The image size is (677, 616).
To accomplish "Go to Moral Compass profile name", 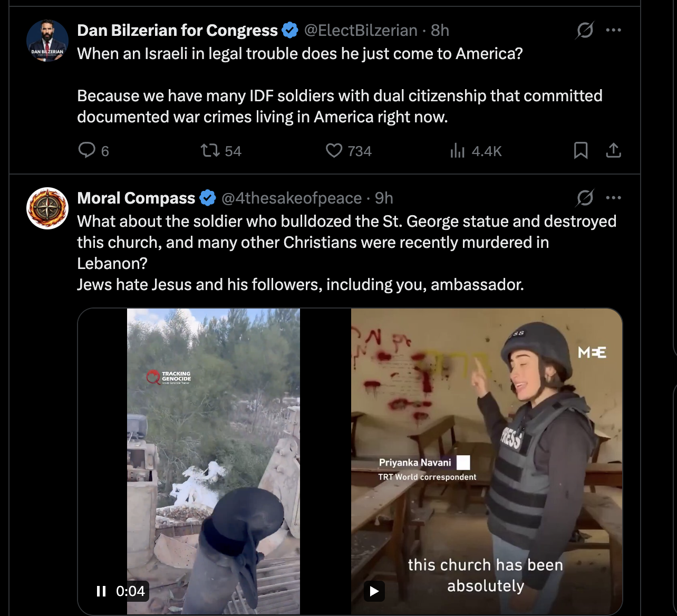I will coord(136,198).
